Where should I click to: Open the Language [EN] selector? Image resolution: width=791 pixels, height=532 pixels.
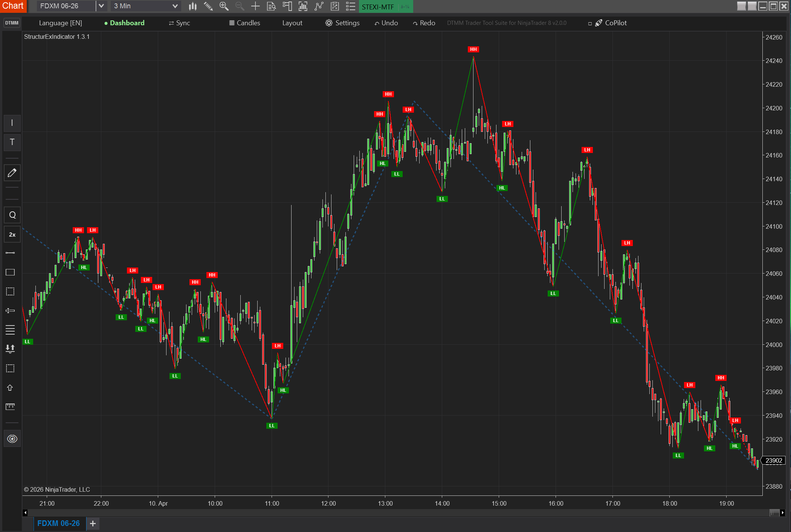(x=60, y=23)
